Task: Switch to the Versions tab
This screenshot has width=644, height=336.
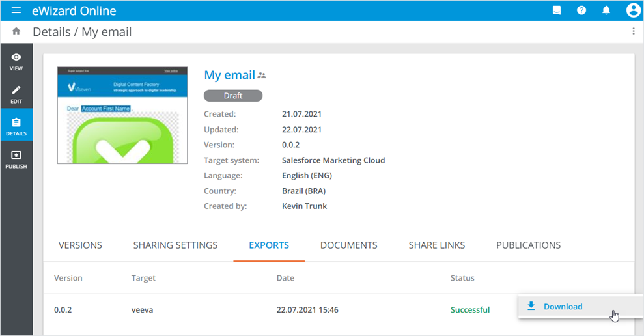Action: pos(80,245)
